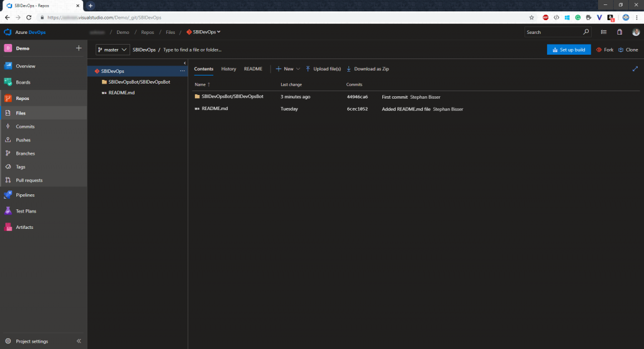Collapse the file tree pane

tap(185, 63)
